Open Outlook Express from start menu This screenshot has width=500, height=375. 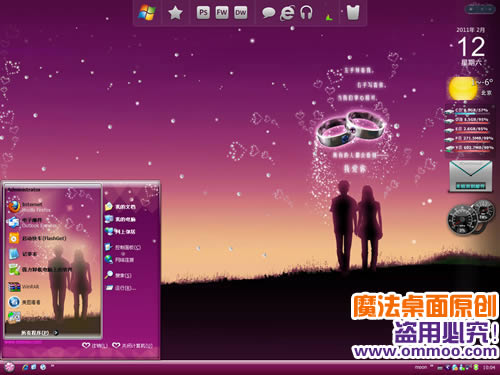pos(32,223)
